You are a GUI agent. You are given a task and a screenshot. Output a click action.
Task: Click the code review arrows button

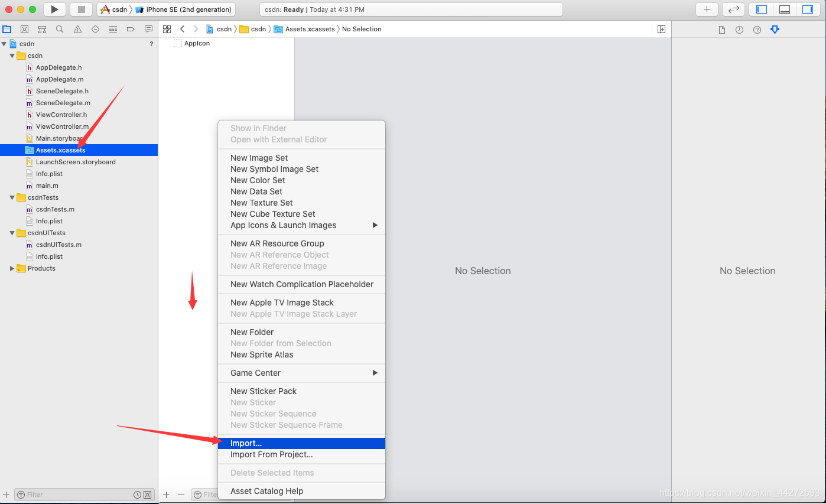pos(733,9)
